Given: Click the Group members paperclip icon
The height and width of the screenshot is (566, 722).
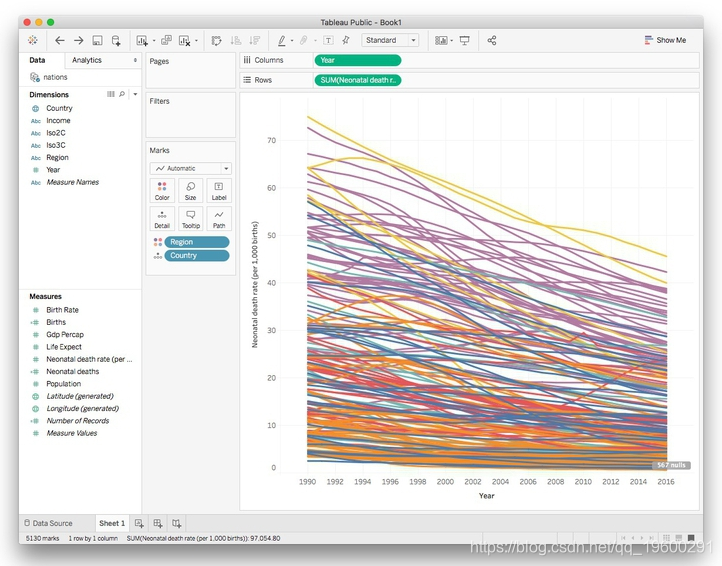Looking at the screenshot, I should (x=304, y=41).
